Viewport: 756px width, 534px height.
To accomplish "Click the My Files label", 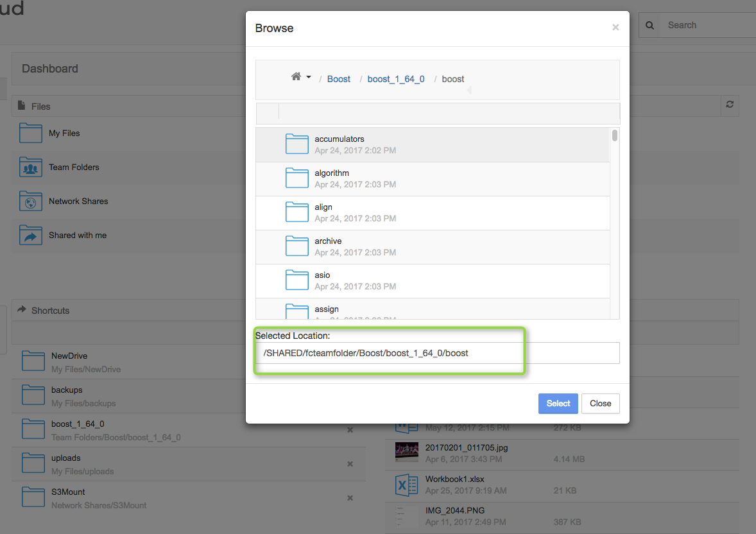I will click(x=64, y=133).
